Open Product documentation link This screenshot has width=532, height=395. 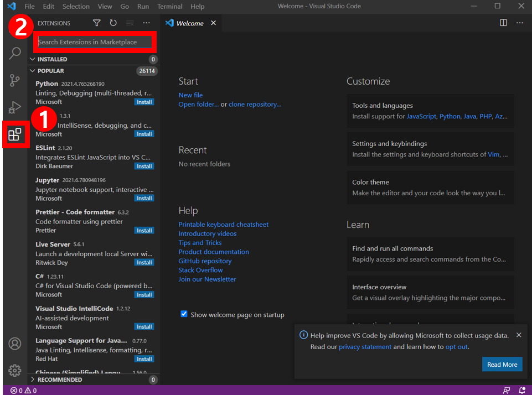click(214, 252)
